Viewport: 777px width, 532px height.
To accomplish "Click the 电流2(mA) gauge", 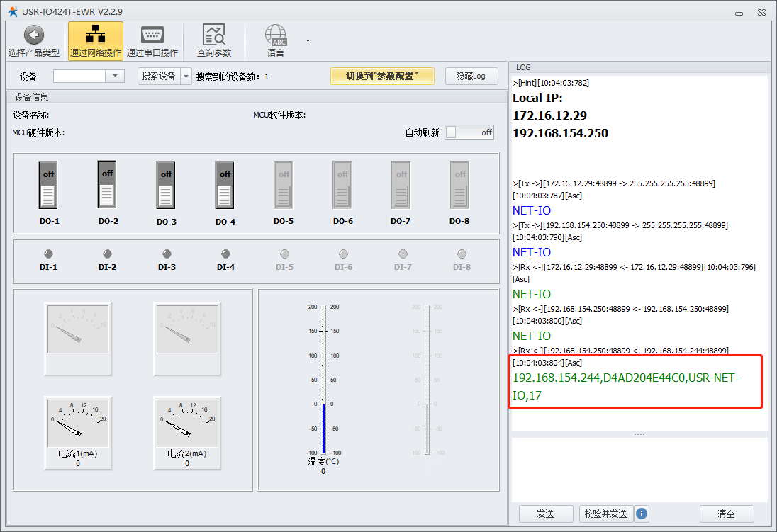I will [x=187, y=433].
